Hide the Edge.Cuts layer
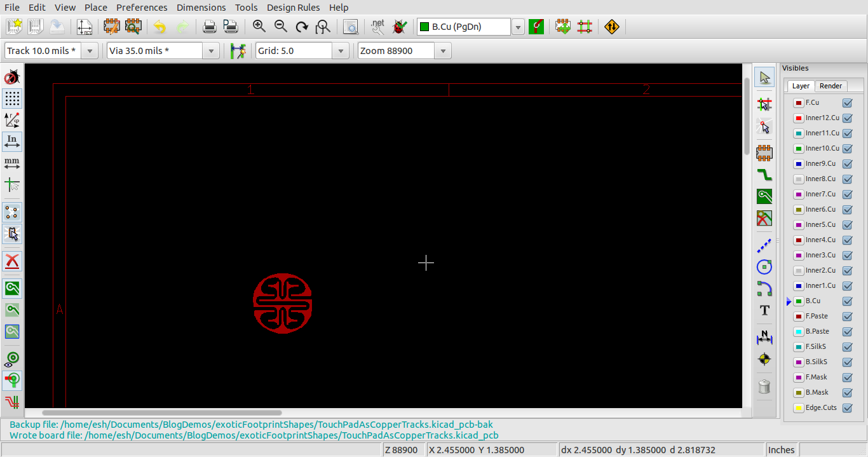Screen dimensions: 868x457 [847, 407]
